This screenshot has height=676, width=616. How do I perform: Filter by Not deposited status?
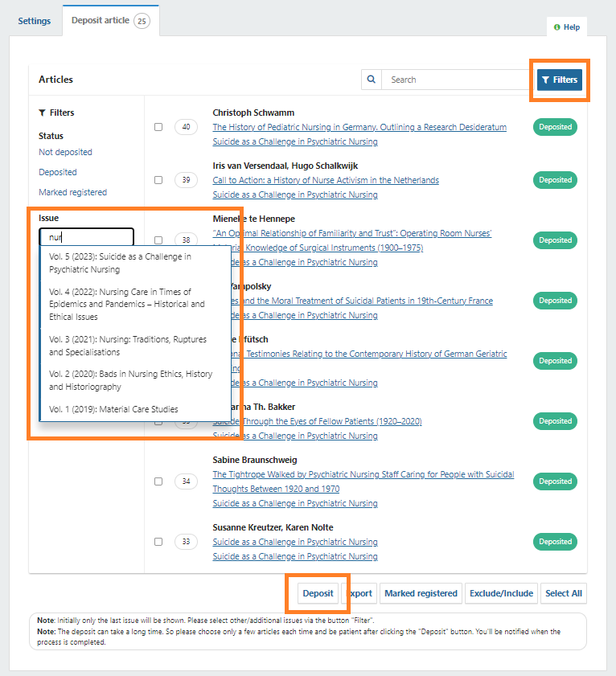click(65, 152)
